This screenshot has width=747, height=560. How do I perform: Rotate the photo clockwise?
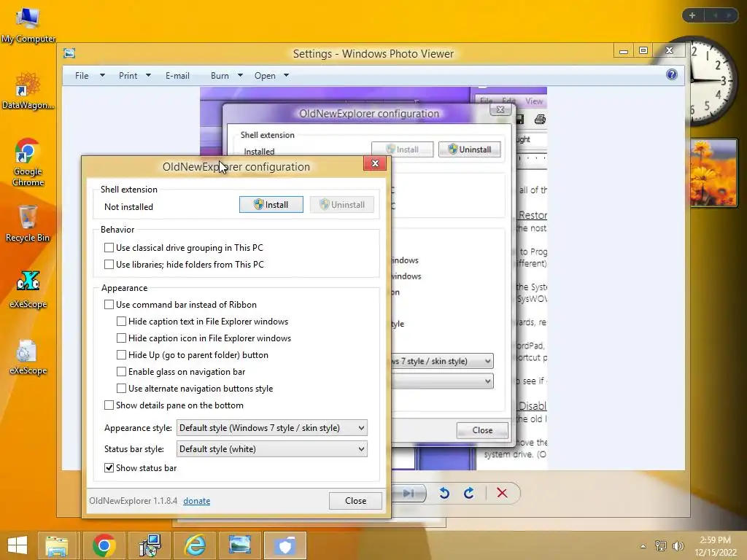pos(469,493)
